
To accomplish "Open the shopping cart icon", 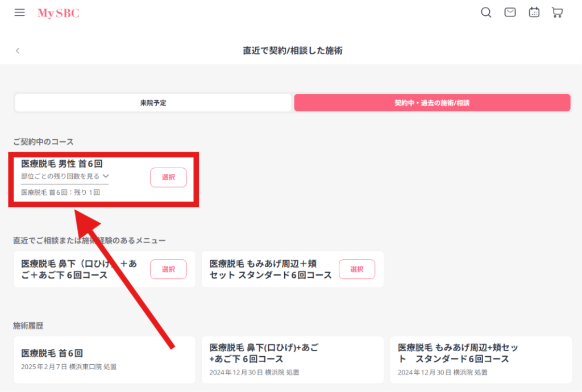I will click(557, 12).
